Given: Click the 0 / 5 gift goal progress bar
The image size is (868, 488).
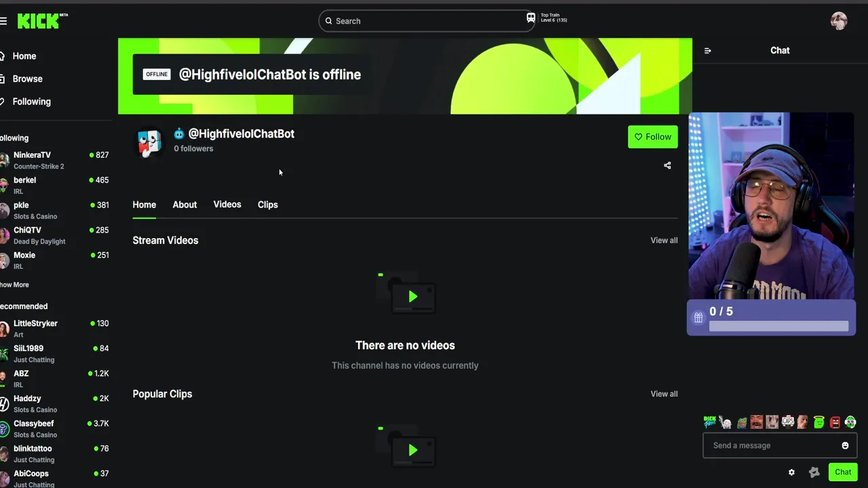Looking at the screenshot, I should pyautogui.click(x=778, y=327).
